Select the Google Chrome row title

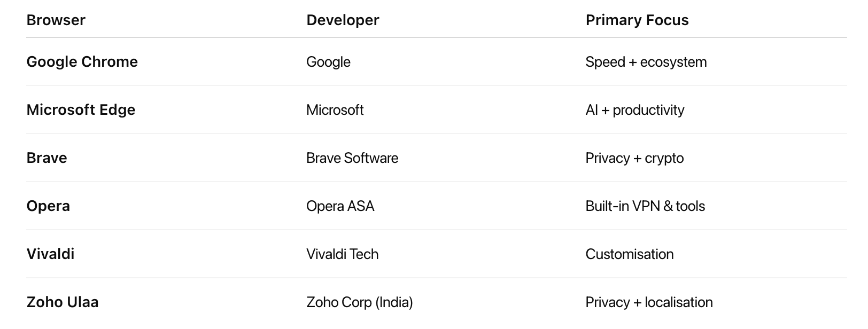click(82, 62)
